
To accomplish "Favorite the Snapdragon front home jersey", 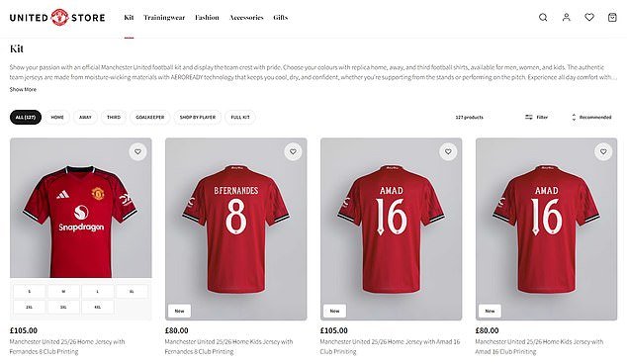I will tap(137, 152).
